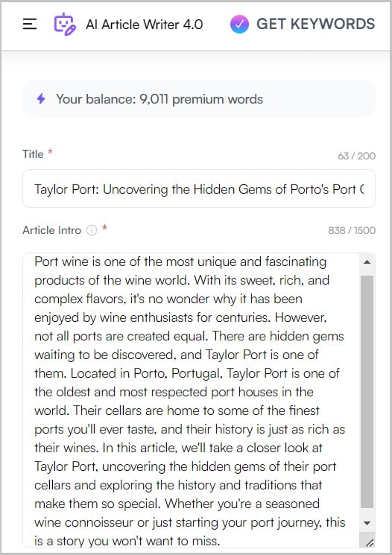This screenshot has height=555, width=392.
Task: Click the Your balance premium words banner
Action: coord(199,99)
